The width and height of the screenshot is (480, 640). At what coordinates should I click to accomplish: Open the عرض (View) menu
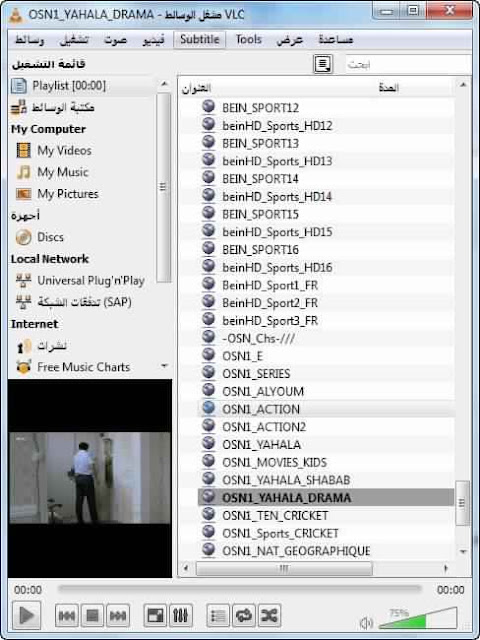290,40
